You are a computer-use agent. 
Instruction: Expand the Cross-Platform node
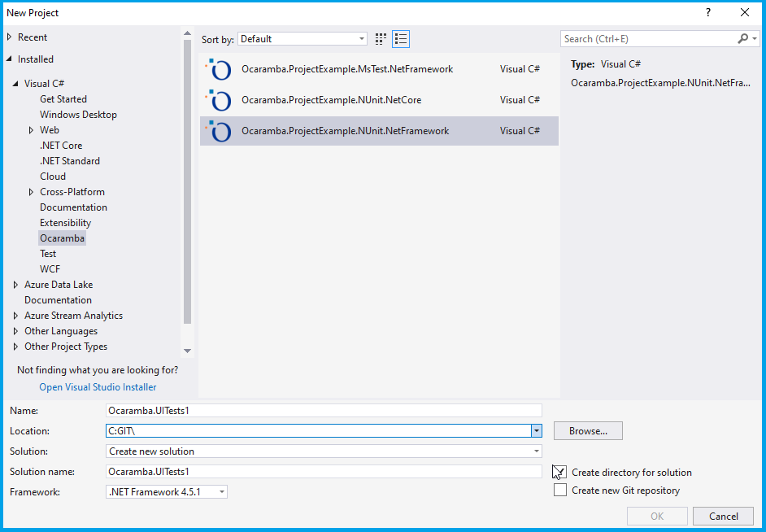point(31,192)
